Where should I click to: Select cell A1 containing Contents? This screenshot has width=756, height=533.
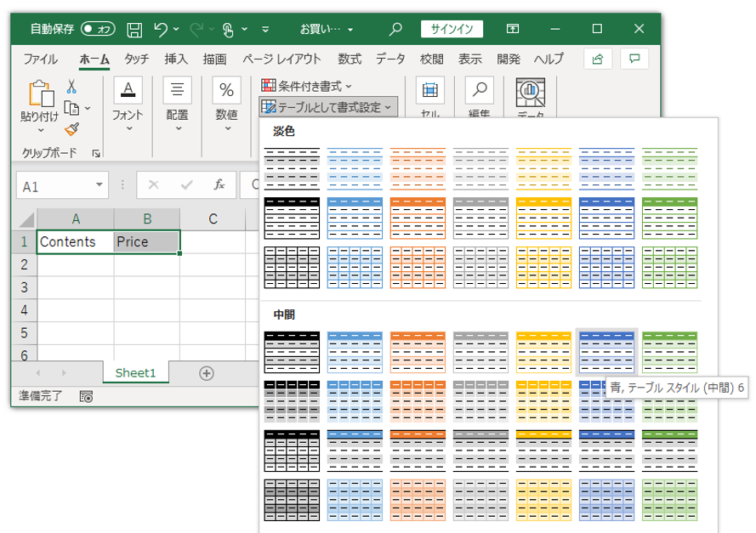pos(76,241)
